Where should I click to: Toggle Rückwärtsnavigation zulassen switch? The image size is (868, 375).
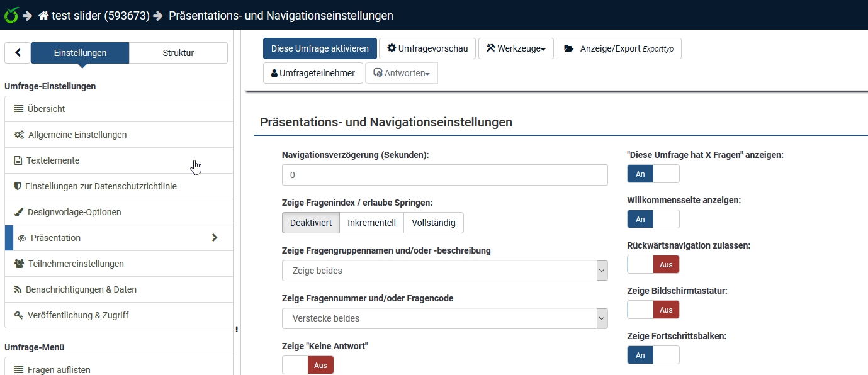[x=653, y=264]
